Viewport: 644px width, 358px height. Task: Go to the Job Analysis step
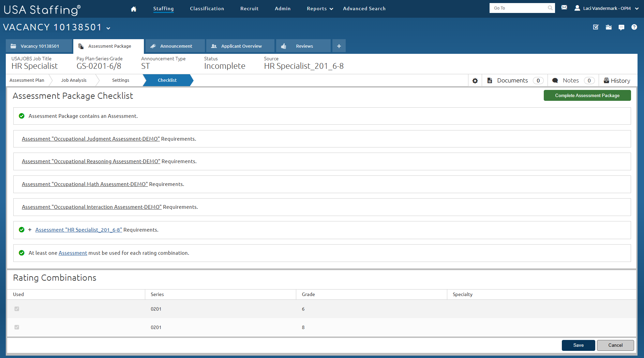(74, 80)
